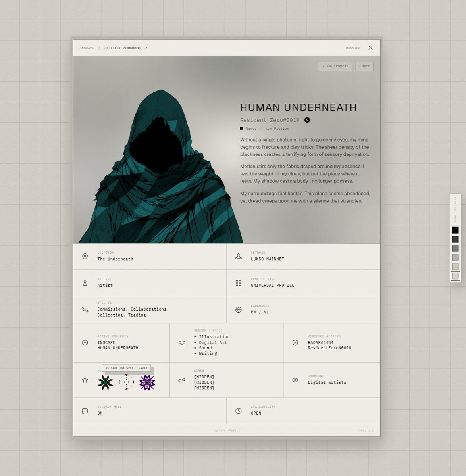Click the Resident Zero#0010 subtitle
The image size is (466, 476).
click(270, 120)
